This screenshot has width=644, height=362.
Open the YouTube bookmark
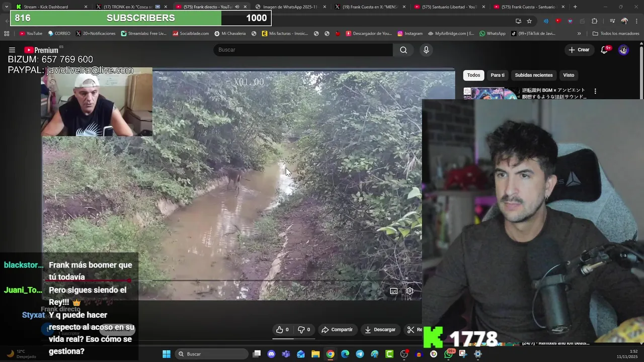[31, 34]
